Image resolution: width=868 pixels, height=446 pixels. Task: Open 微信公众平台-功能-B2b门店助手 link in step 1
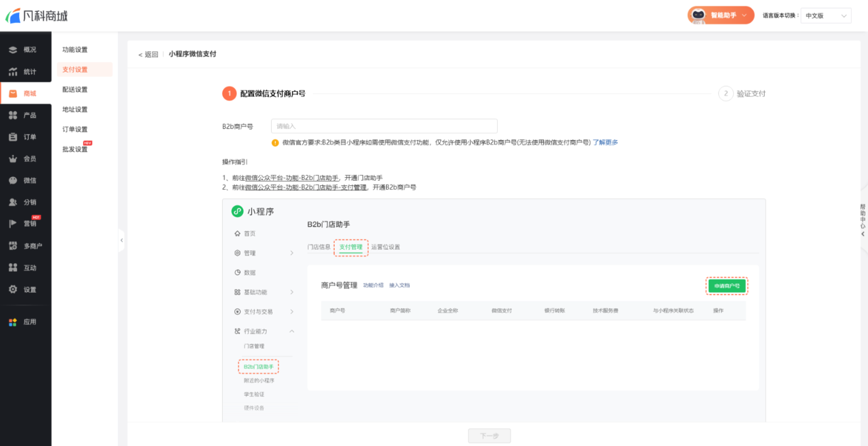pos(292,178)
